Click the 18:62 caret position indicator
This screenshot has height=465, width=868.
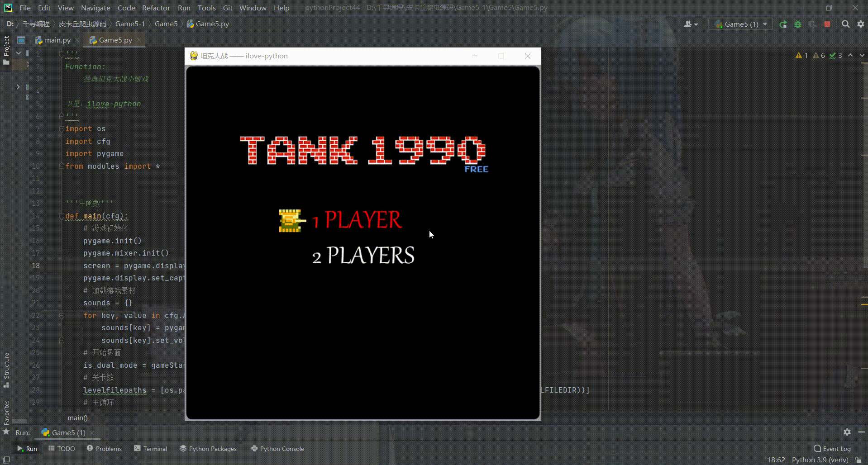click(x=776, y=460)
